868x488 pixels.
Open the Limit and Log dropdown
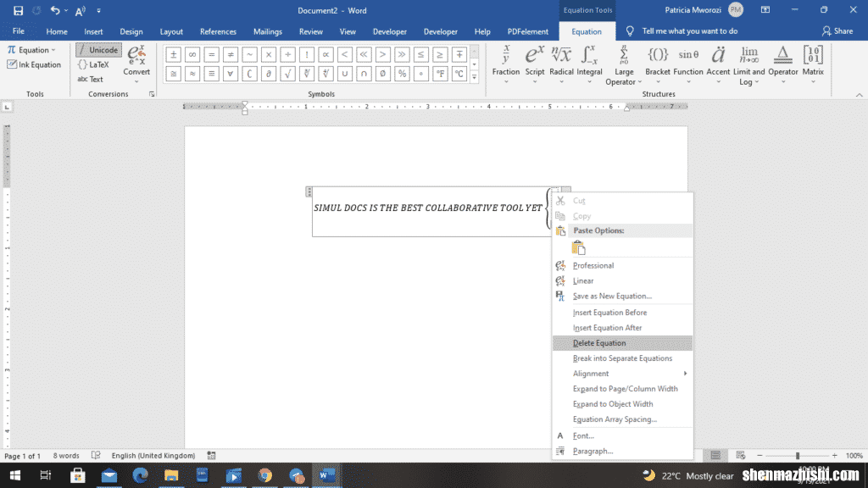point(749,65)
